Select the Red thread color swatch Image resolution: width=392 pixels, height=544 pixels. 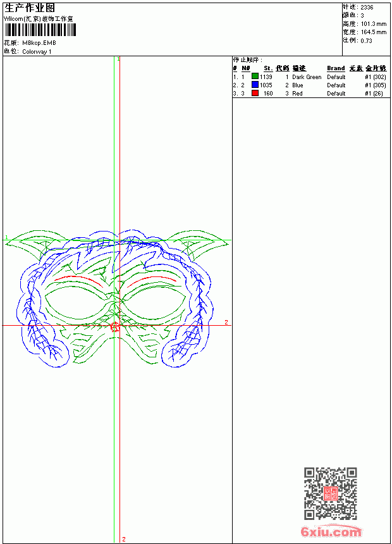pyautogui.click(x=255, y=94)
